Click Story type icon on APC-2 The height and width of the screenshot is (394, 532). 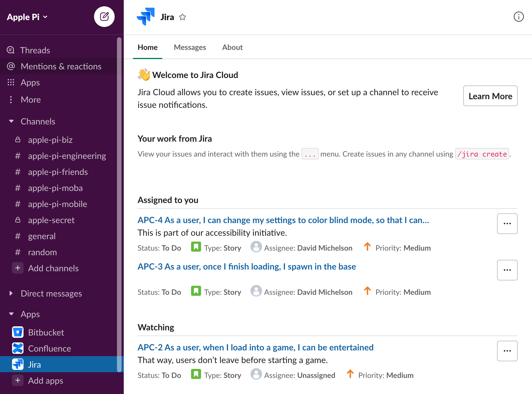196,374
